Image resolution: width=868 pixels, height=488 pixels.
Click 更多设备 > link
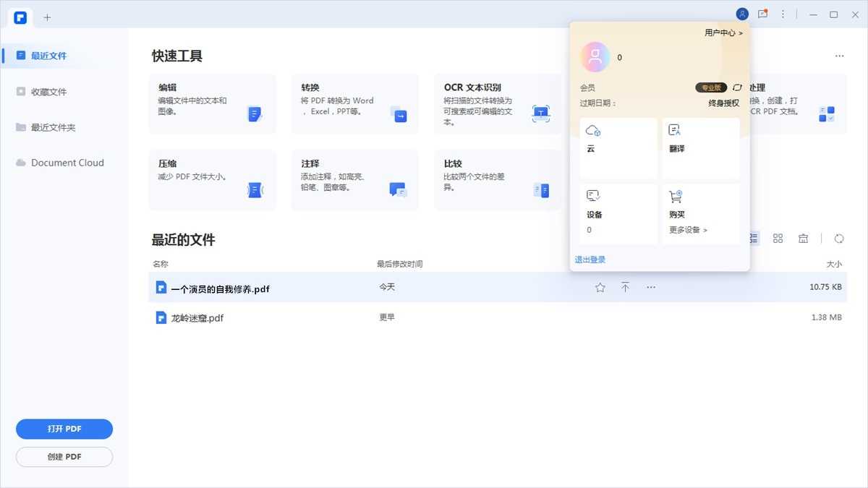688,230
